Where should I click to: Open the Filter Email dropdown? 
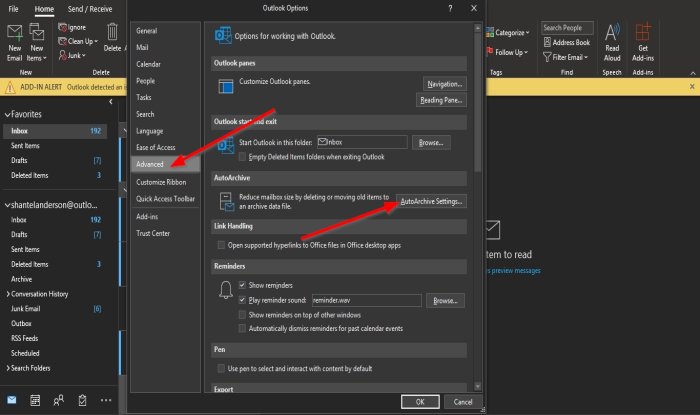566,57
